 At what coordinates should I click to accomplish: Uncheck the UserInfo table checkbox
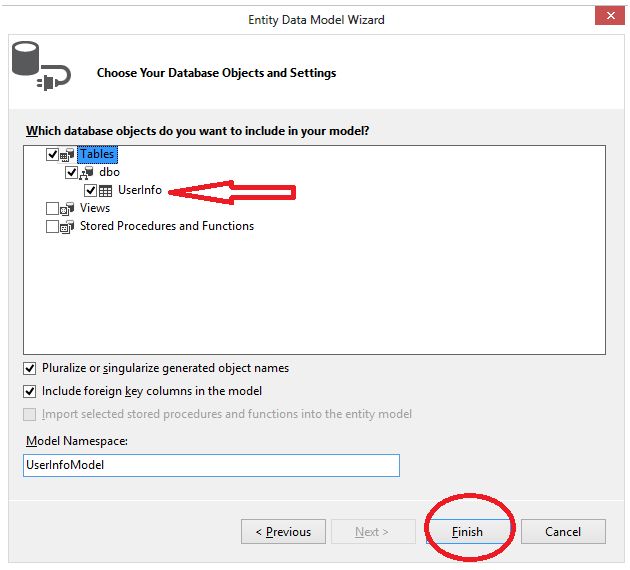[x=90, y=190]
